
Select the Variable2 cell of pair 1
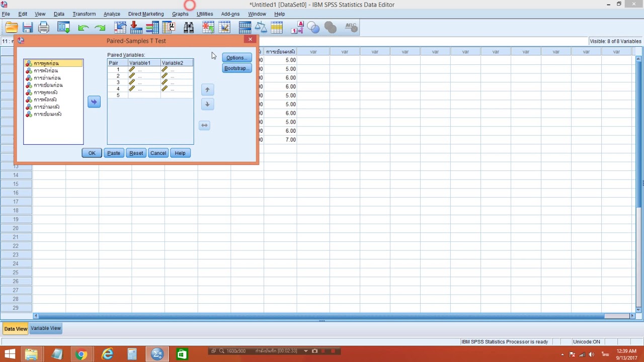tap(177, 69)
